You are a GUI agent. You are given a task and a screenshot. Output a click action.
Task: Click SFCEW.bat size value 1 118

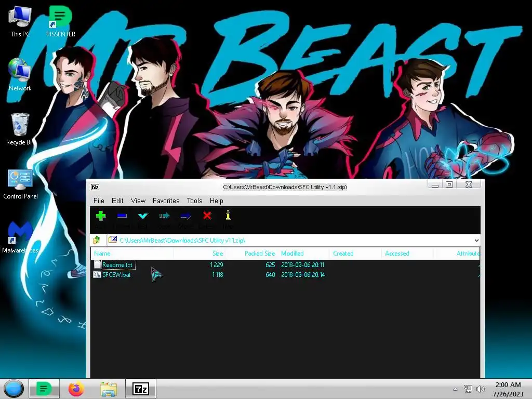pyautogui.click(x=217, y=274)
